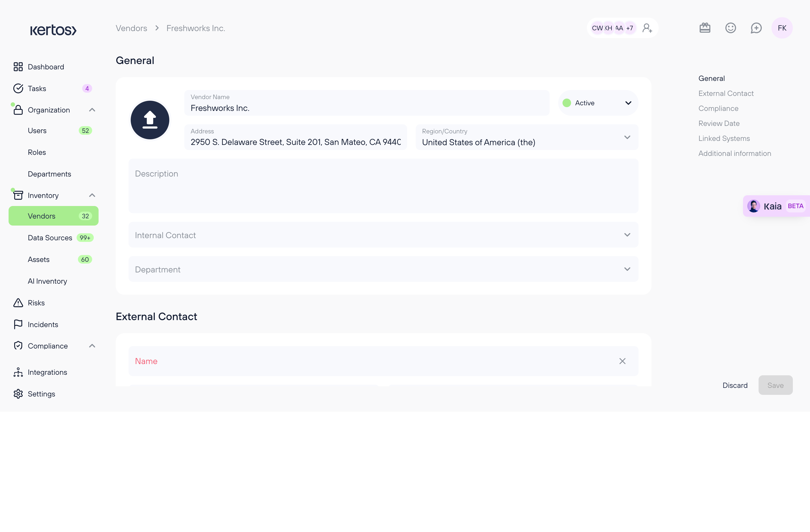
Task: Edit the Vendor Name field
Action: point(367,103)
